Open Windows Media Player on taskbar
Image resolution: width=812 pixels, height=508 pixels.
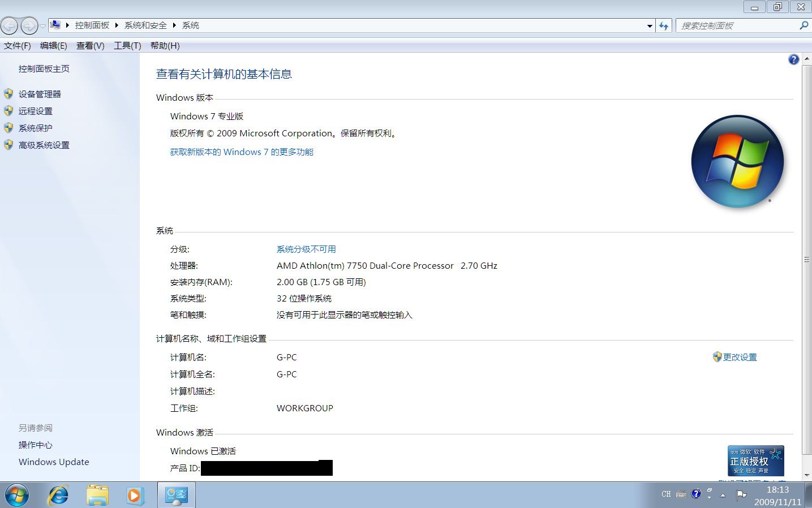tap(135, 496)
